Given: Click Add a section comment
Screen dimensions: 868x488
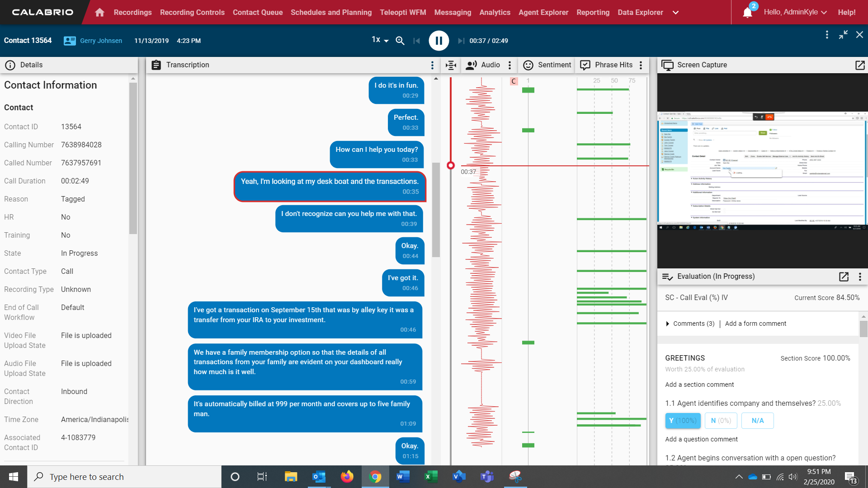Looking at the screenshot, I should (x=699, y=385).
